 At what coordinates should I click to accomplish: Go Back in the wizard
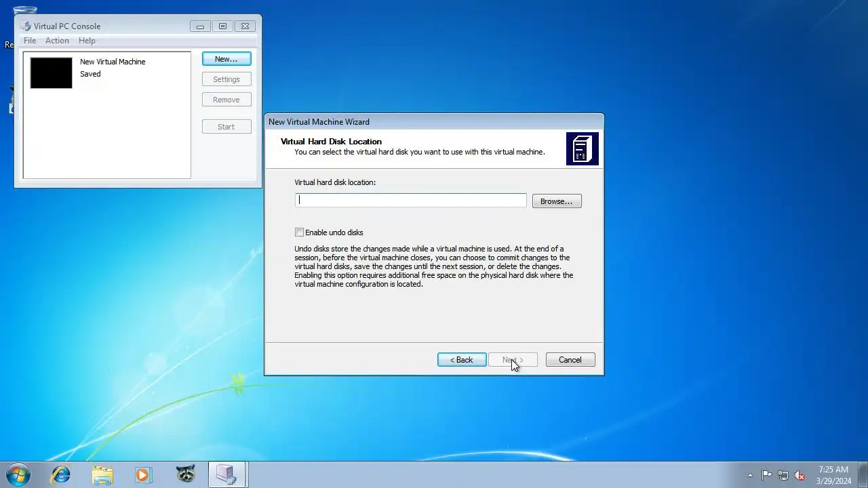point(462,360)
